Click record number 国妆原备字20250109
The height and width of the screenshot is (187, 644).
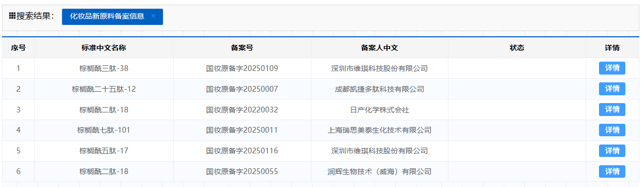coord(242,68)
